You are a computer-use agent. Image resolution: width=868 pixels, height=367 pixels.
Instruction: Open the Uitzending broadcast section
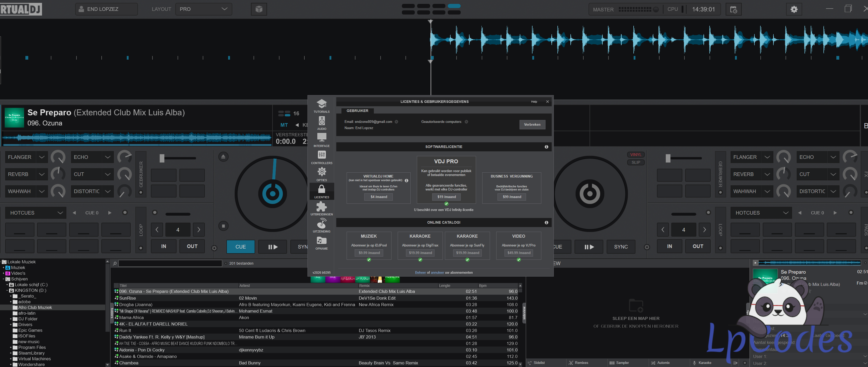(321, 225)
